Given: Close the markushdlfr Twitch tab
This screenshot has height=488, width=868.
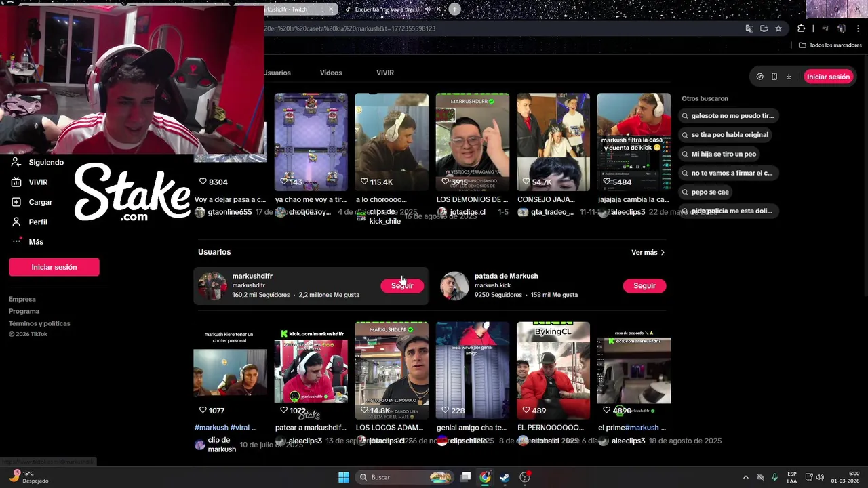Looking at the screenshot, I should point(331,9).
